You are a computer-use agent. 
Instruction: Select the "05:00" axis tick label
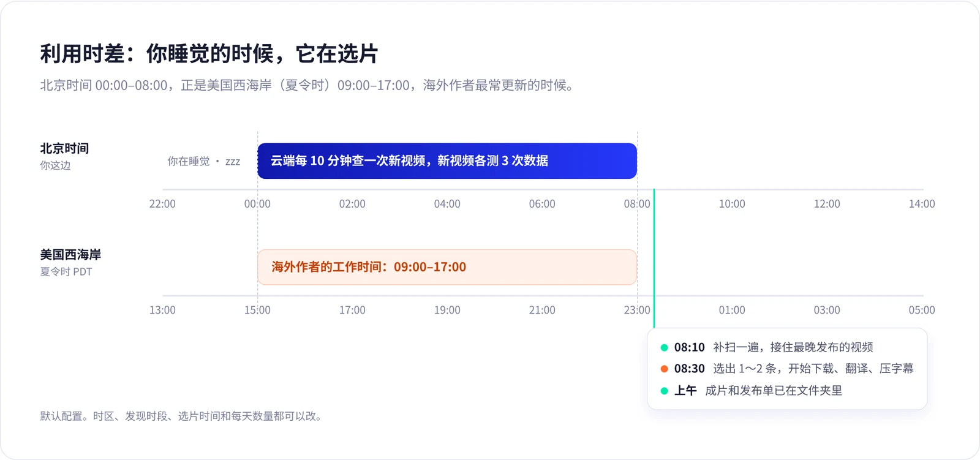pos(922,310)
